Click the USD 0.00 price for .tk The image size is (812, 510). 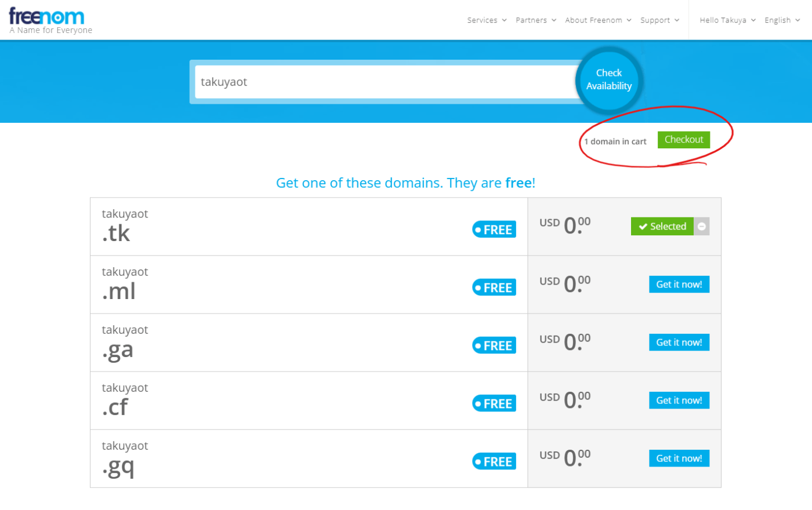pos(565,225)
